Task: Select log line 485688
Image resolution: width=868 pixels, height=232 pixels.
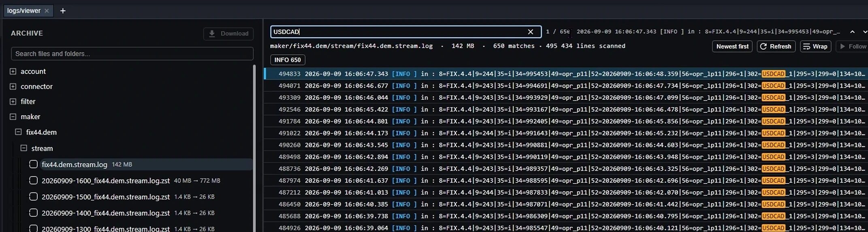Action: point(566,216)
